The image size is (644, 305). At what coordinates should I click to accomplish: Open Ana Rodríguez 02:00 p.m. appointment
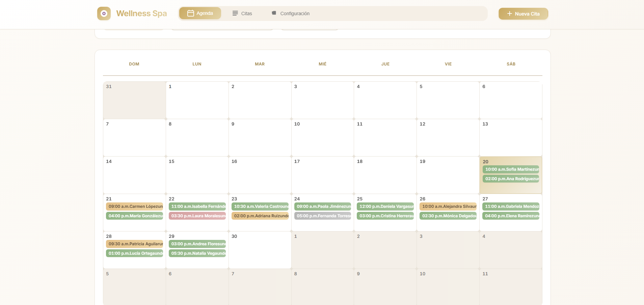pos(511,179)
